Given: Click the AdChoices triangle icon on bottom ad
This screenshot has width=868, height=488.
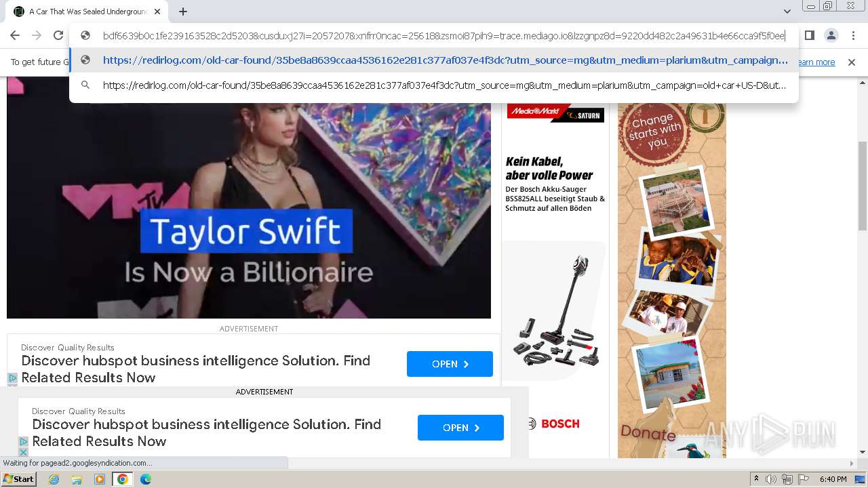Looking at the screenshot, I should pyautogui.click(x=23, y=441).
